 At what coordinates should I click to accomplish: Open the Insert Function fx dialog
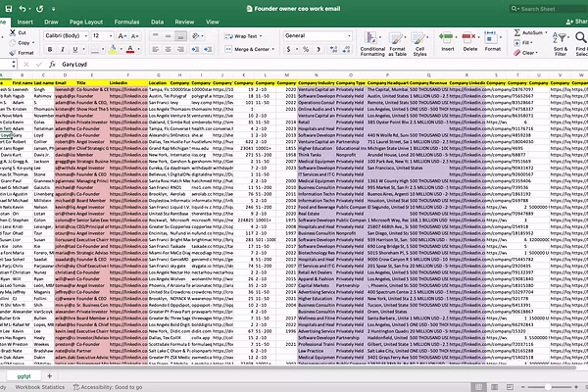[52, 64]
